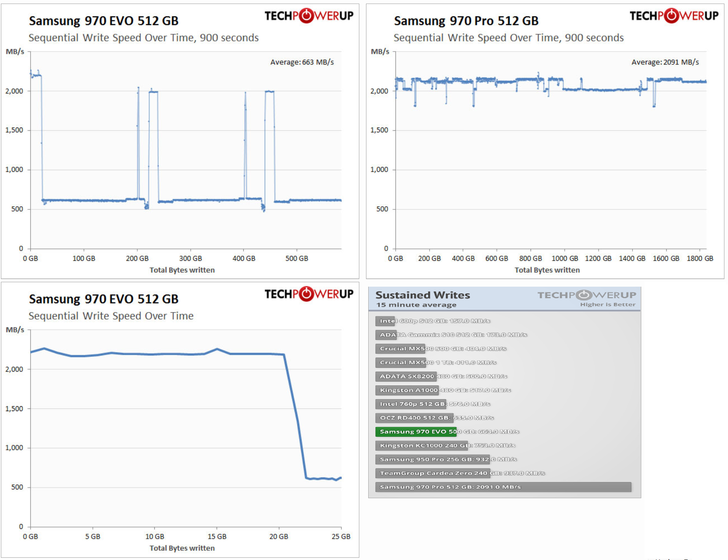Select the ADATA SX8200 480 GB bar
The image size is (728, 560).
[x=406, y=376]
